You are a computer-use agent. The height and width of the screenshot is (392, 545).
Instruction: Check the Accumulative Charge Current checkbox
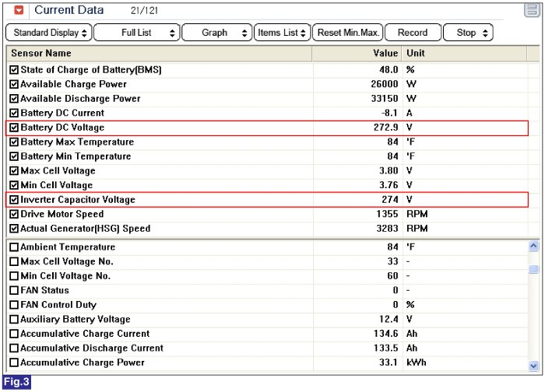click(x=14, y=334)
